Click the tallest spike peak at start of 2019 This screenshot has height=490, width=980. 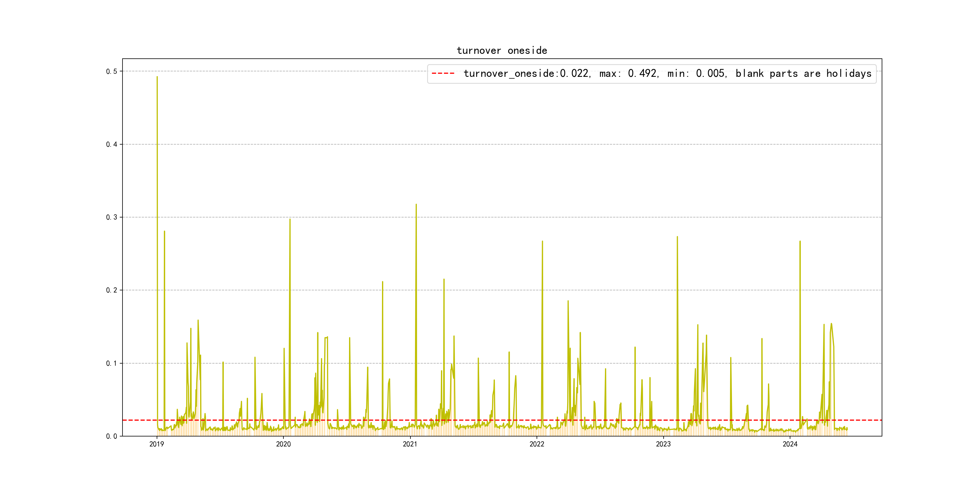tap(157, 77)
